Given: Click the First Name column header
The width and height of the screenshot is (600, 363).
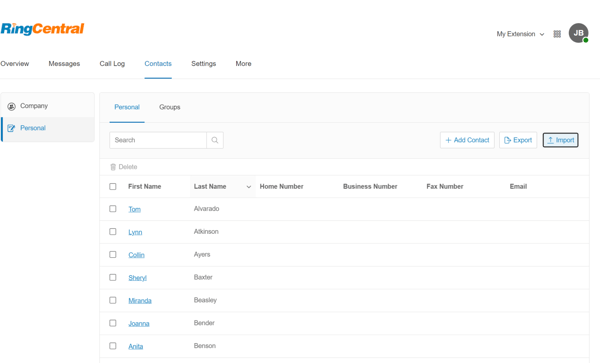Looking at the screenshot, I should tap(145, 187).
